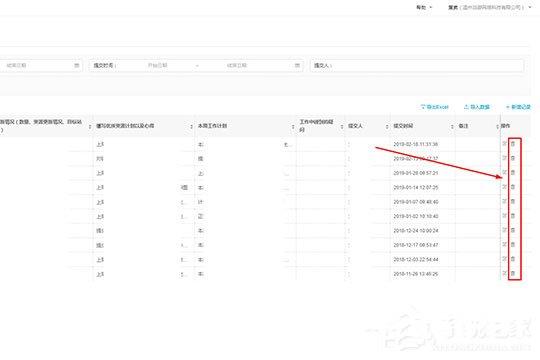Screen dimensions: 540x360
Task: Click the 提交时间 column header label
Action: [x=403, y=126]
